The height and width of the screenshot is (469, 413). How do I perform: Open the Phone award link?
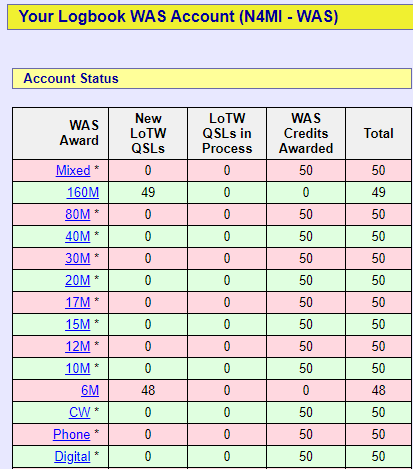pos(72,435)
